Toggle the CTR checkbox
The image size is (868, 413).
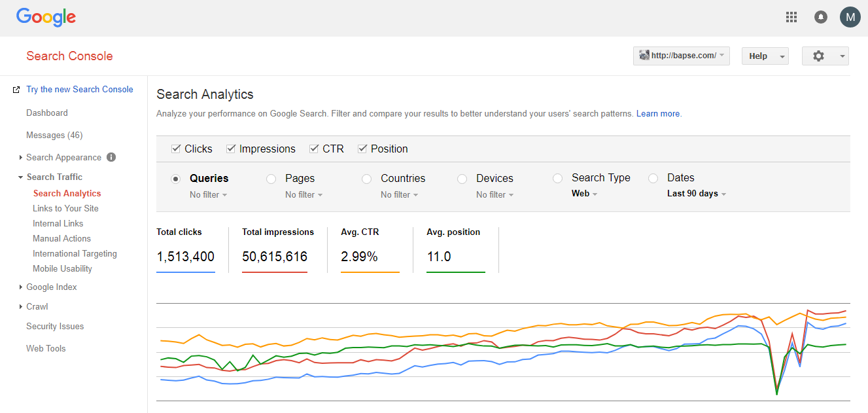click(x=314, y=149)
